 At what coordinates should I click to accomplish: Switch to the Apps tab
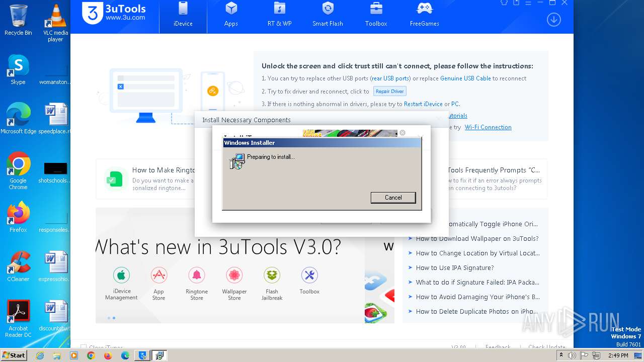pyautogui.click(x=231, y=15)
